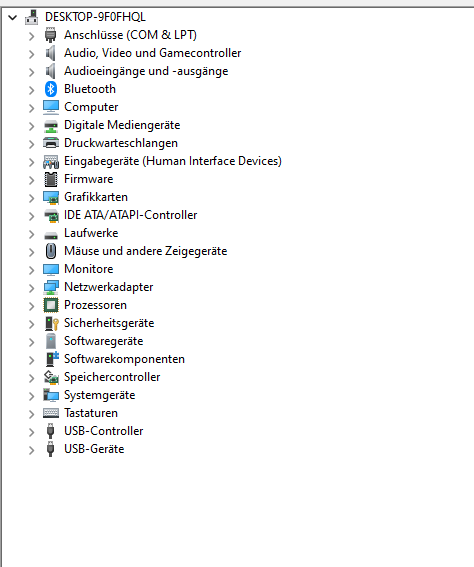Image resolution: width=474 pixels, height=567 pixels.
Task: Click the Anschlüsse (COM & LPT) port icon
Action: (x=51, y=35)
